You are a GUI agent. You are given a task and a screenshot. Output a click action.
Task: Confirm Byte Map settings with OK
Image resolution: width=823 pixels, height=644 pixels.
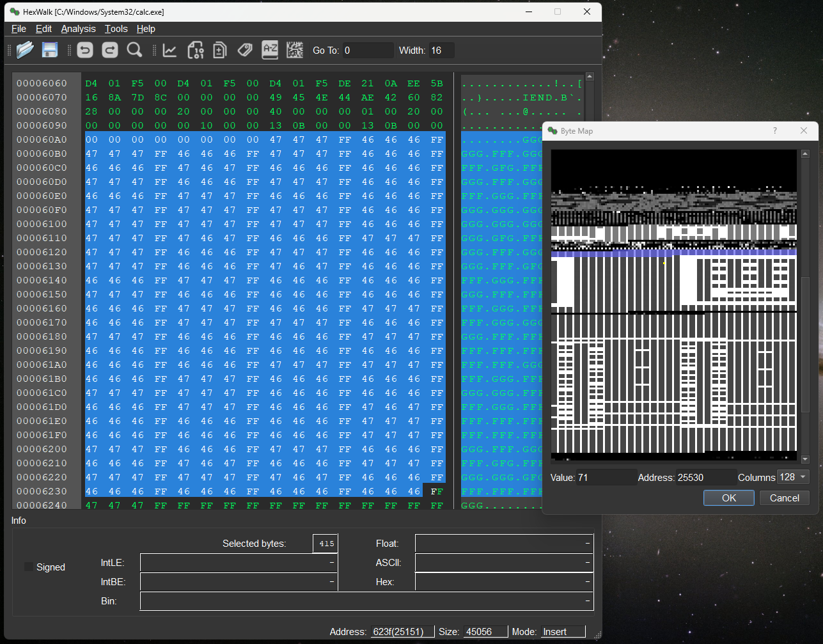click(728, 498)
